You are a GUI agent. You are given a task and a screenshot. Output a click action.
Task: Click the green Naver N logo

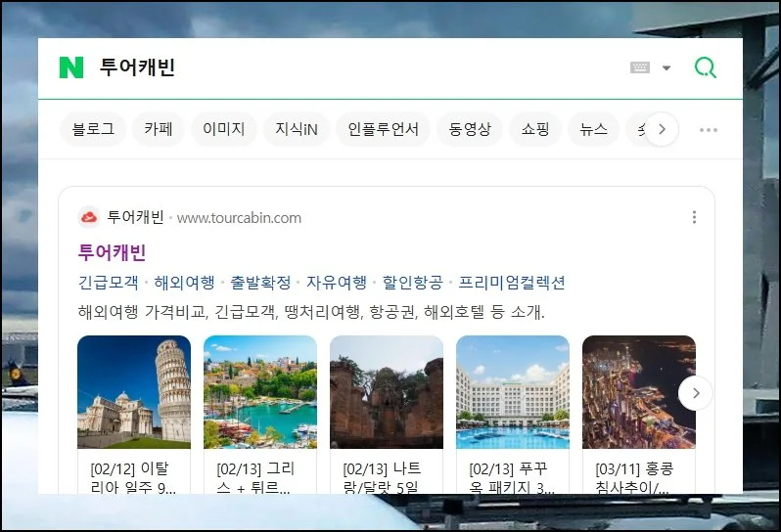[x=71, y=67]
